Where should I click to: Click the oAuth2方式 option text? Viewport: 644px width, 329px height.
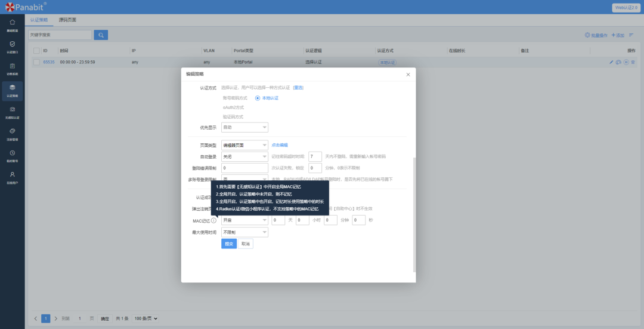click(x=233, y=107)
